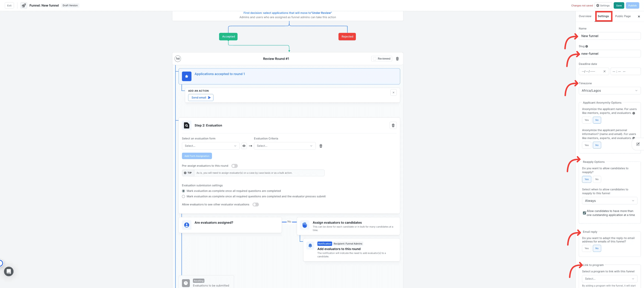Preview evaluation form with eye icon
This screenshot has height=288, width=644.
[x=244, y=146]
